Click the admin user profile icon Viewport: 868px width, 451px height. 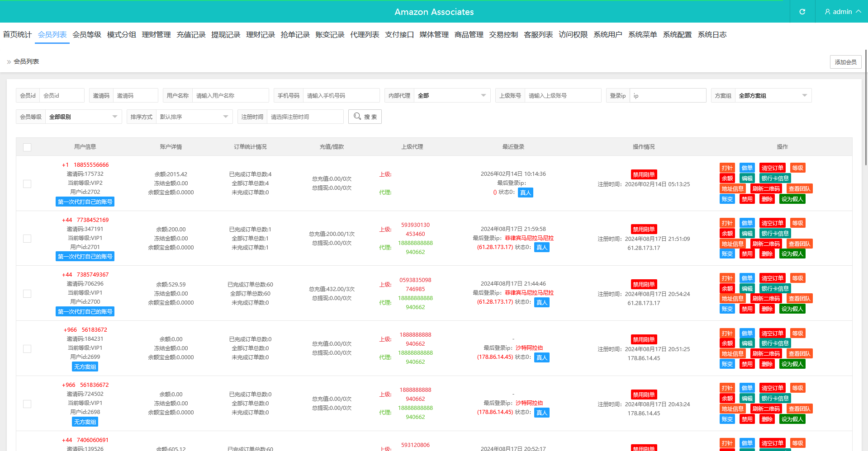[x=827, y=12]
